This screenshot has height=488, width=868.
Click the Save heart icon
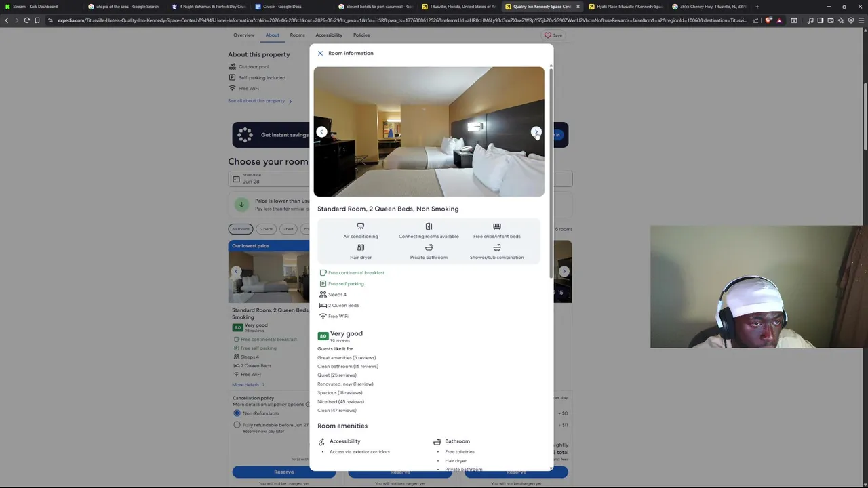point(548,35)
